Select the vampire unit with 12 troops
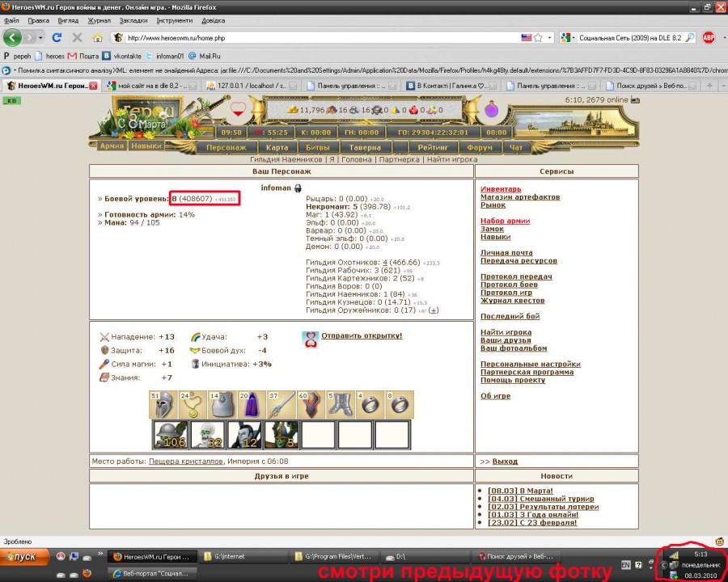 pyautogui.click(x=244, y=435)
